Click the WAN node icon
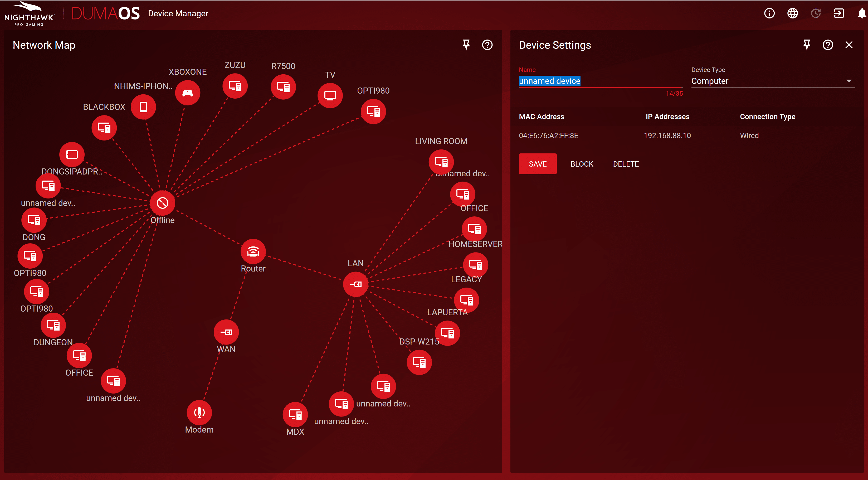 click(x=226, y=332)
